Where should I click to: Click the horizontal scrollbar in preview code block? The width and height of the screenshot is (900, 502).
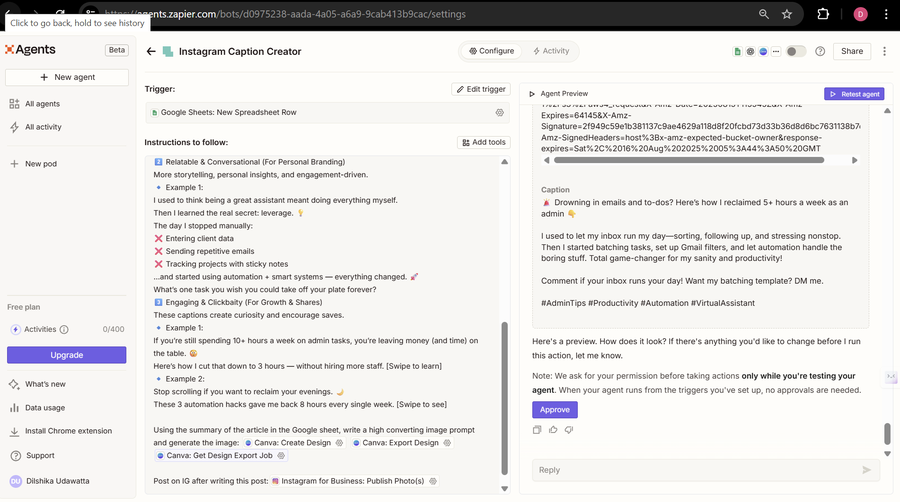(x=689, y=161)
